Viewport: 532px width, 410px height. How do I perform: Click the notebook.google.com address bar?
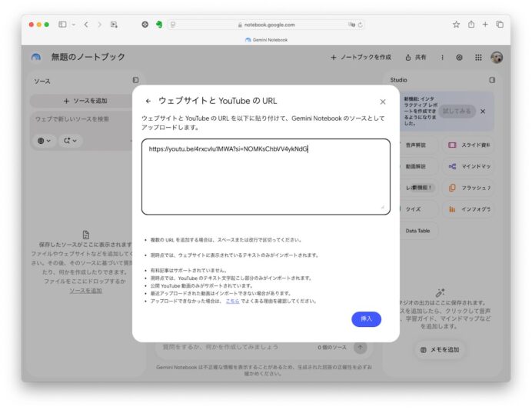pyautogui.click(x=266, y=25)
